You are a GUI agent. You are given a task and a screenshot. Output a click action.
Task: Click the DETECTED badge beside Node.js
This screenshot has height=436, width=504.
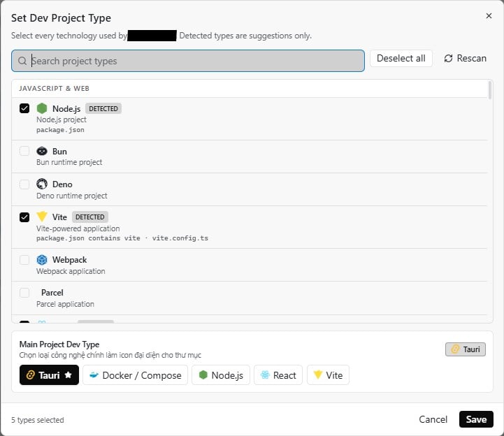coord(103,108)
